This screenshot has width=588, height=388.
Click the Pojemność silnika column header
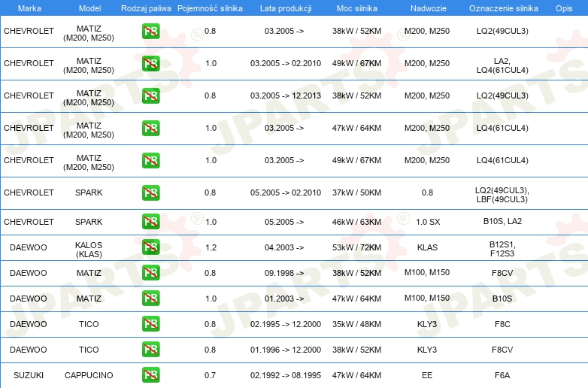(210, 8)
